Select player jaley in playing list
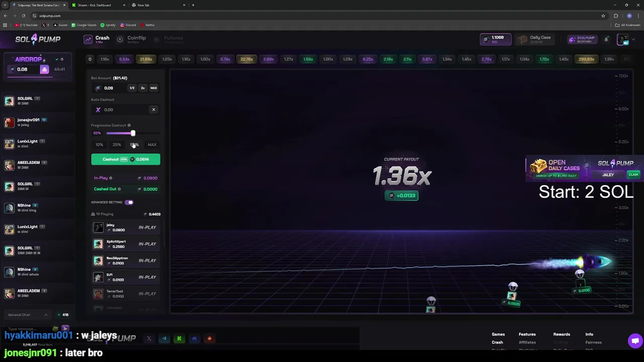This screenshot has width=644, height=362. point(126,227)
